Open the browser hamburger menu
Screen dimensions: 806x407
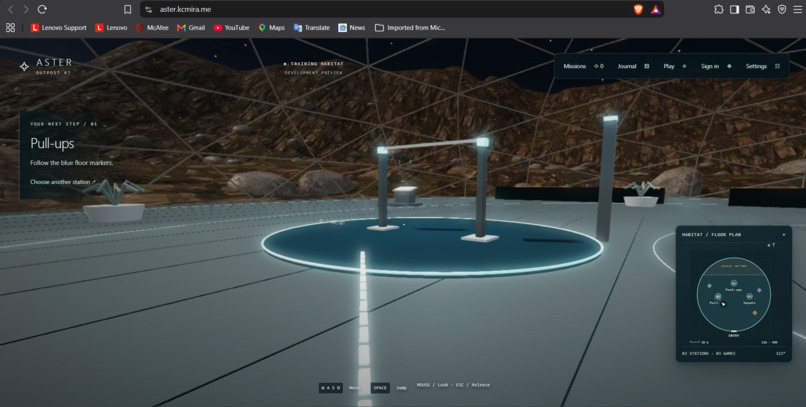click(797, 9)
